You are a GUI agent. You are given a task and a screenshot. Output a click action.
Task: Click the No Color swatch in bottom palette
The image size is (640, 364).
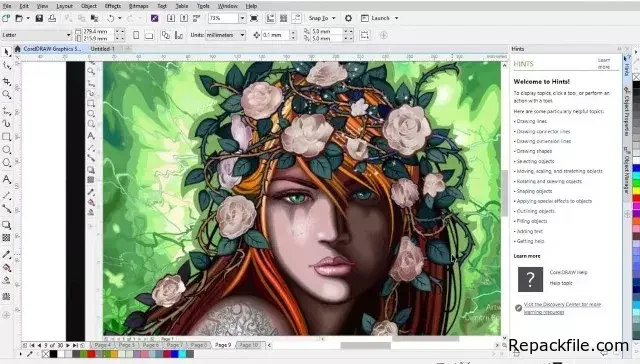tap(46, 354)
